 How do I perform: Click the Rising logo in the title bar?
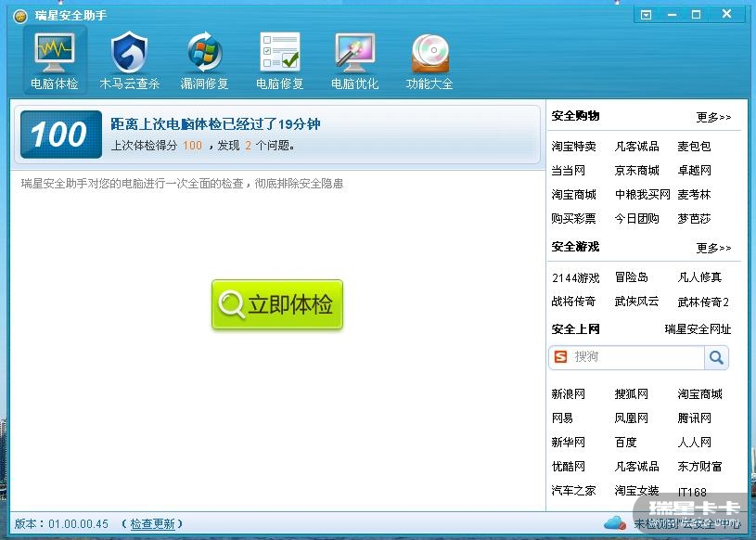20,17
